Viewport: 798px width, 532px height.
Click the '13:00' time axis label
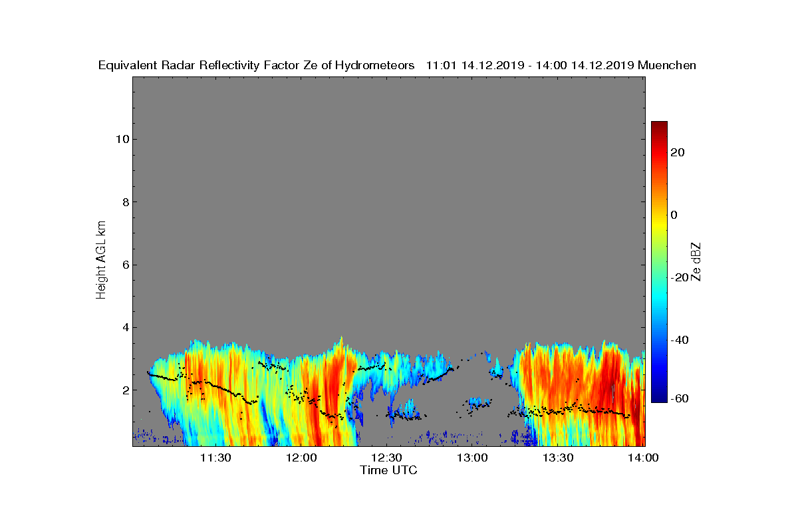click(x=472, y=458)
